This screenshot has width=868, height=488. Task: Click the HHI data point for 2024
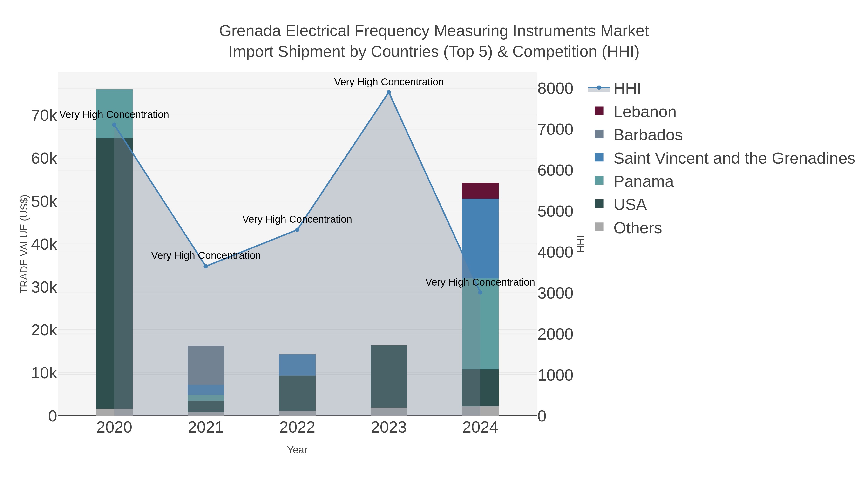pos(480,293)
